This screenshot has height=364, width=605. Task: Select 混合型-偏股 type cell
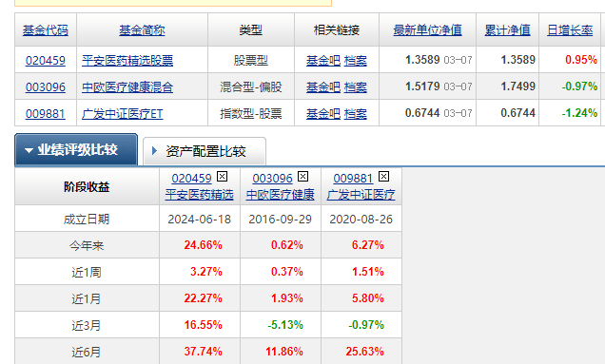251,86
